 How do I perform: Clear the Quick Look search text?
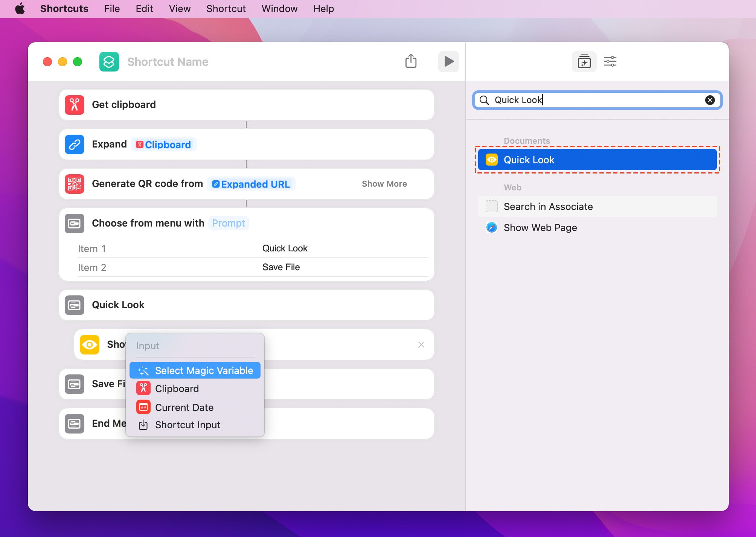[x=710, y=100]
